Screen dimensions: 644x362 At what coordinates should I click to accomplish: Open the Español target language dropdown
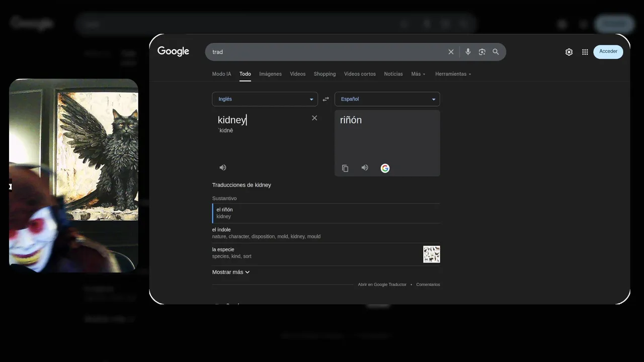coord(387,99)
